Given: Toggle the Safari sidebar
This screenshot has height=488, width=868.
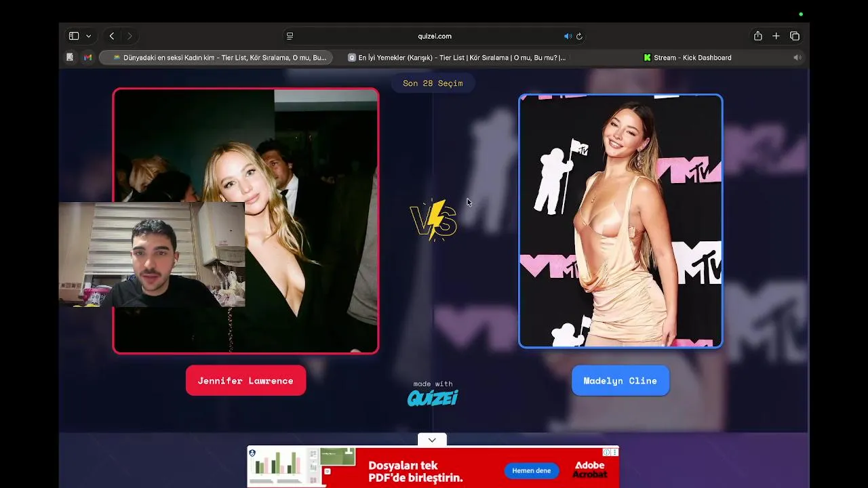Looking at the screenshot, I should [74, 36].
